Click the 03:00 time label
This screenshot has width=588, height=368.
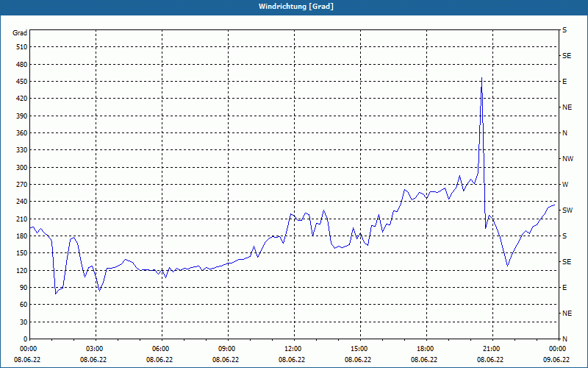point(93,349)
